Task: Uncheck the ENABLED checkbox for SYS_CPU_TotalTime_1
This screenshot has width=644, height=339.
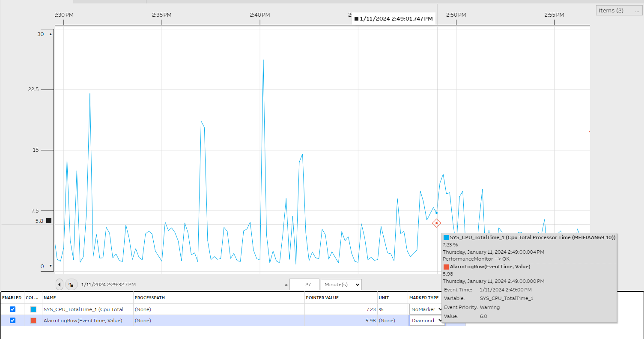Action: 12,309
